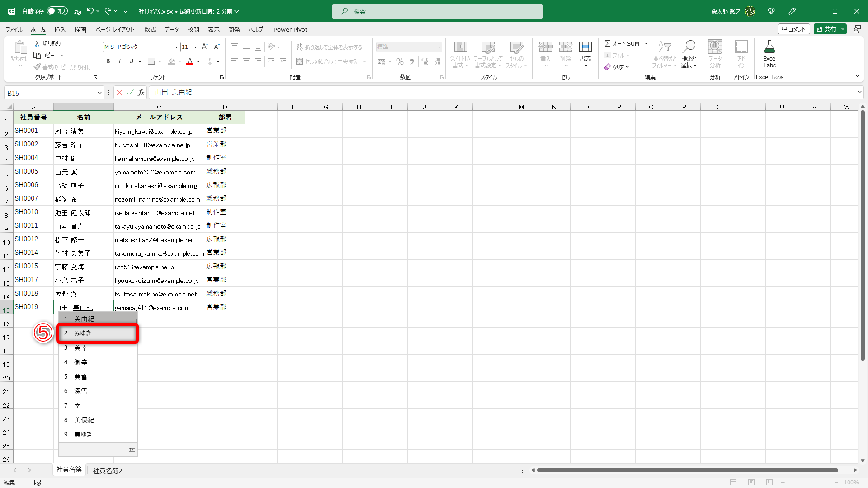The image size is (868, 488).
Task: Cancel the cell entry with the X icon
Action: [x=119, y=93]
